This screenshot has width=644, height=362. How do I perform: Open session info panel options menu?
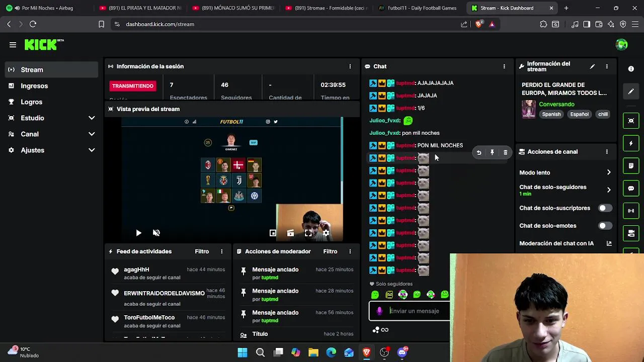click(x=350, y=66)
